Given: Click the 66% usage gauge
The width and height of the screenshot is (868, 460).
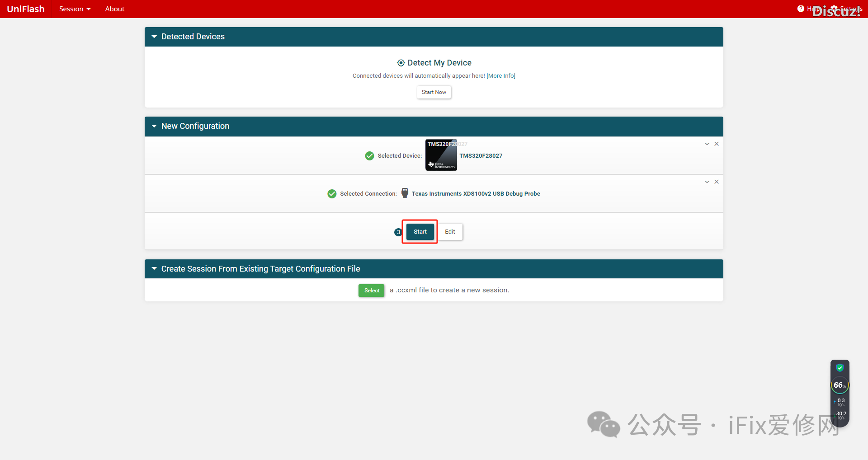Looking at the screenshot, I should pyautogui.click(x=840, y=385).
